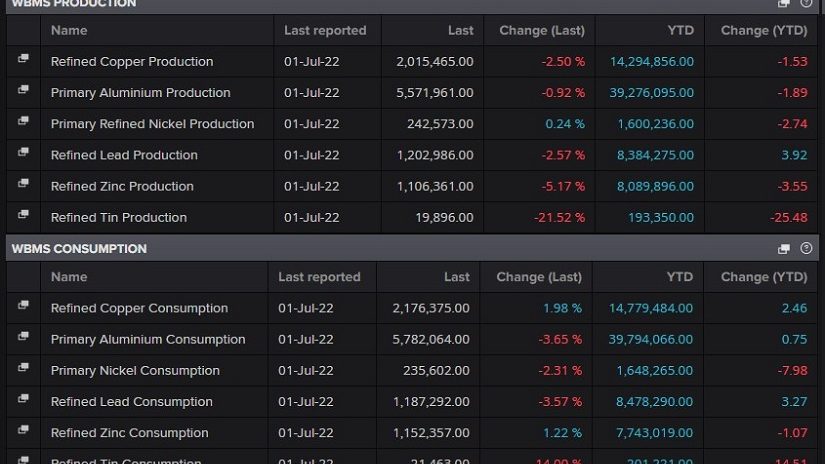This screenshot has height=464, width=825.
Task: Click zinc consumption YTD 7,743,019.00
Action: [x=654, y=432]
